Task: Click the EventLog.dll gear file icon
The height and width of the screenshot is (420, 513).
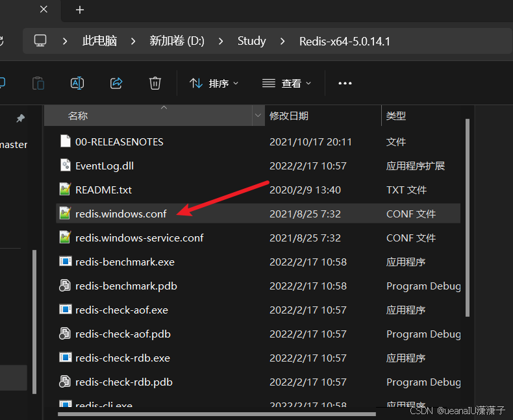Action: [66, 165]
